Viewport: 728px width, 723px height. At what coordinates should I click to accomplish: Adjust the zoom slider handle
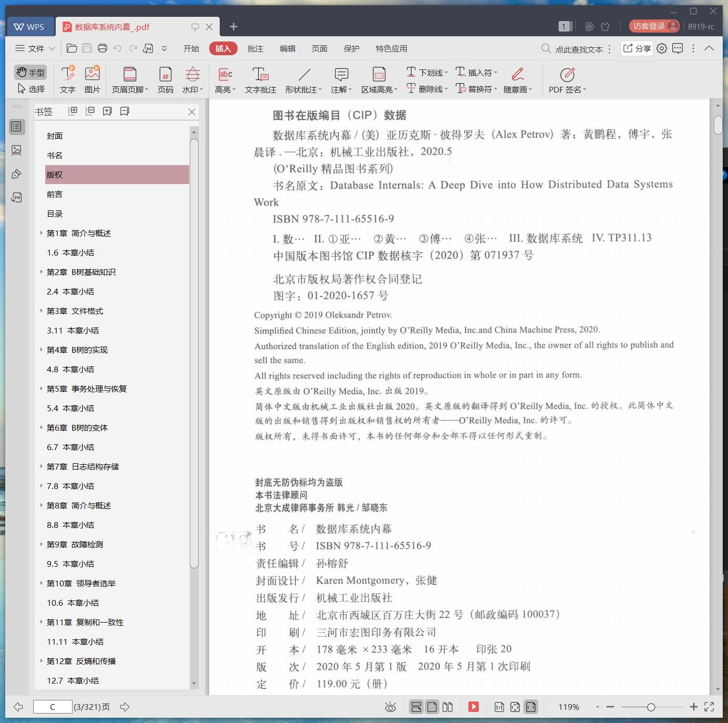point(651,707)
